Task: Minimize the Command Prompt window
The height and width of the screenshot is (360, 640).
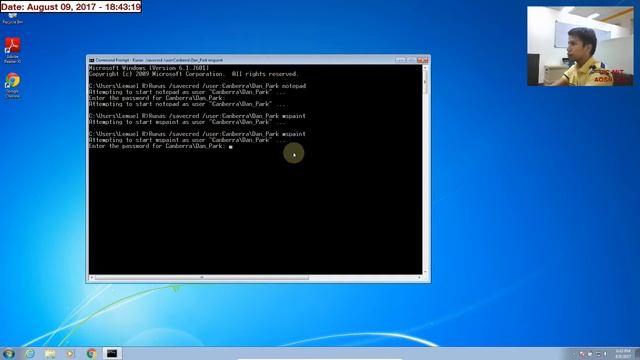Action: [400, 60]
